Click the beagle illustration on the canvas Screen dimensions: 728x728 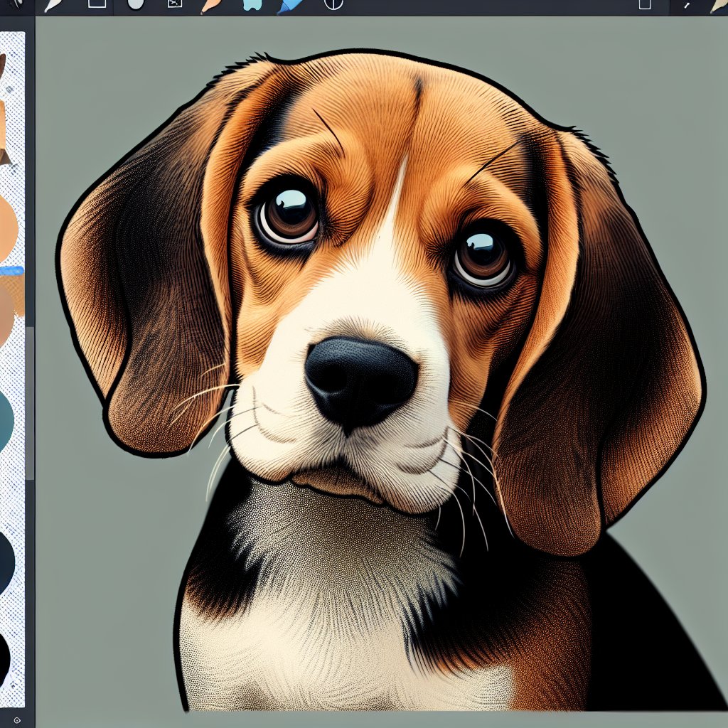click(381, 381)
